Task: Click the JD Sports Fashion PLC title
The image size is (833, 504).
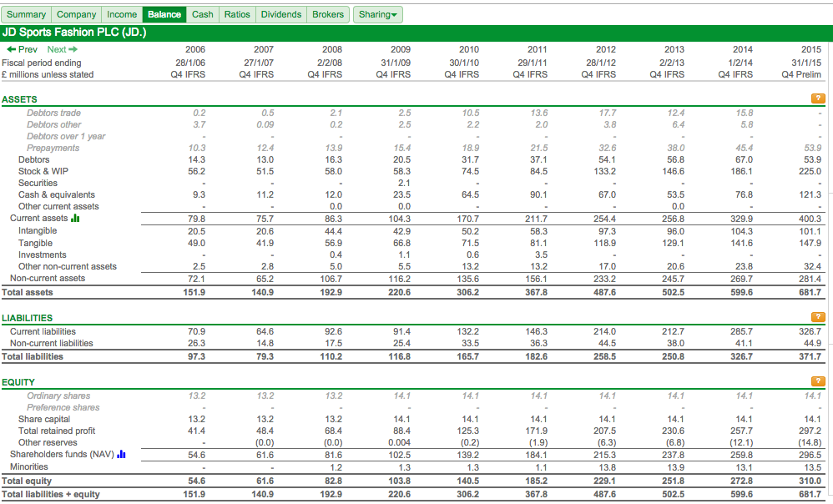Action: (x=74, y=33)
